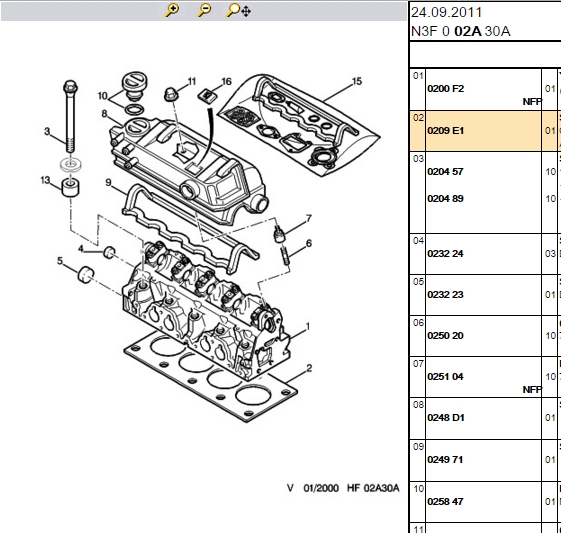Click diagram callout number 13
Image resolution: width=561 pixels, height=533 pixels.
pyautogui.click(x=45, y=180)
